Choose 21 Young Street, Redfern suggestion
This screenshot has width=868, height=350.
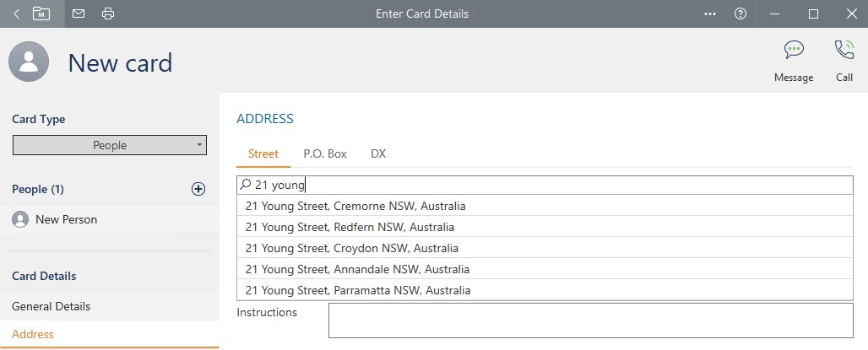click(350, 227)
